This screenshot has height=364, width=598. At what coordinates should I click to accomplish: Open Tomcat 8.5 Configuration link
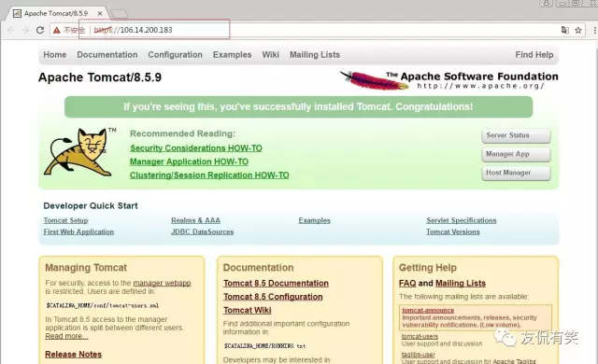pos(273,297)
